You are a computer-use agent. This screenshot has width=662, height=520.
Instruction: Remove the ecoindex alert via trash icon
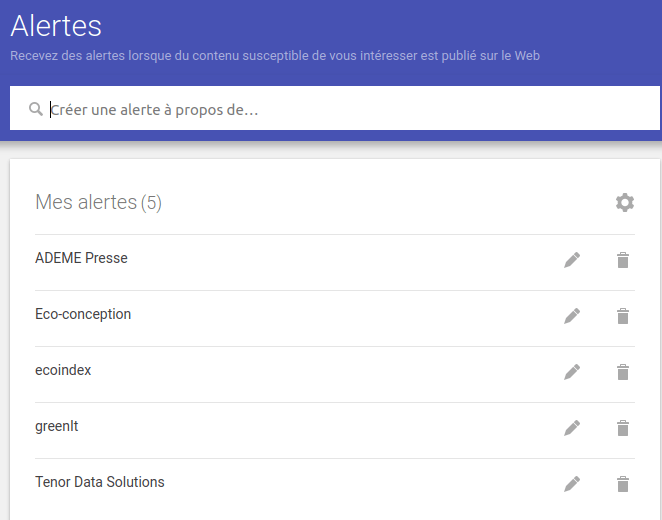pyautogui.click(x=623, y=372)
